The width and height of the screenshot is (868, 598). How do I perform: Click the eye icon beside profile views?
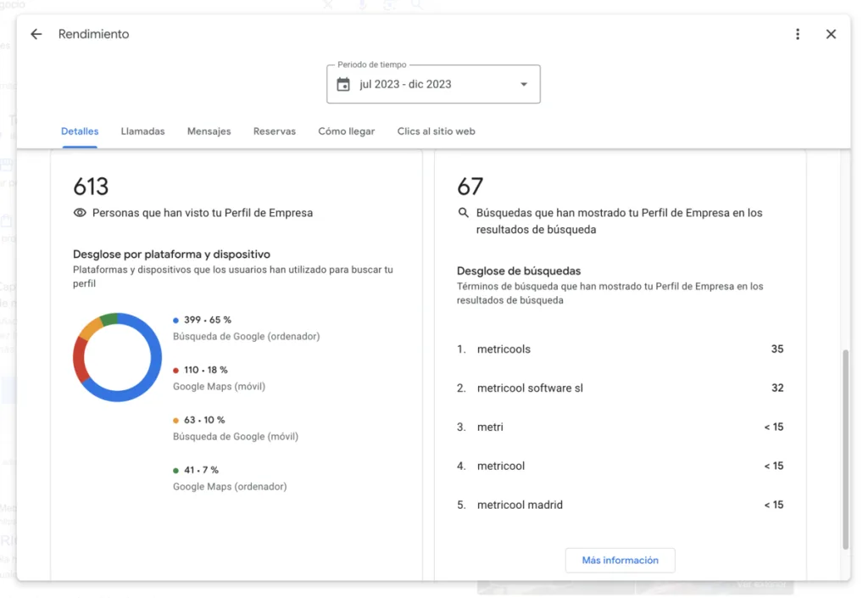pyautogui.click(x=80, y=213)
